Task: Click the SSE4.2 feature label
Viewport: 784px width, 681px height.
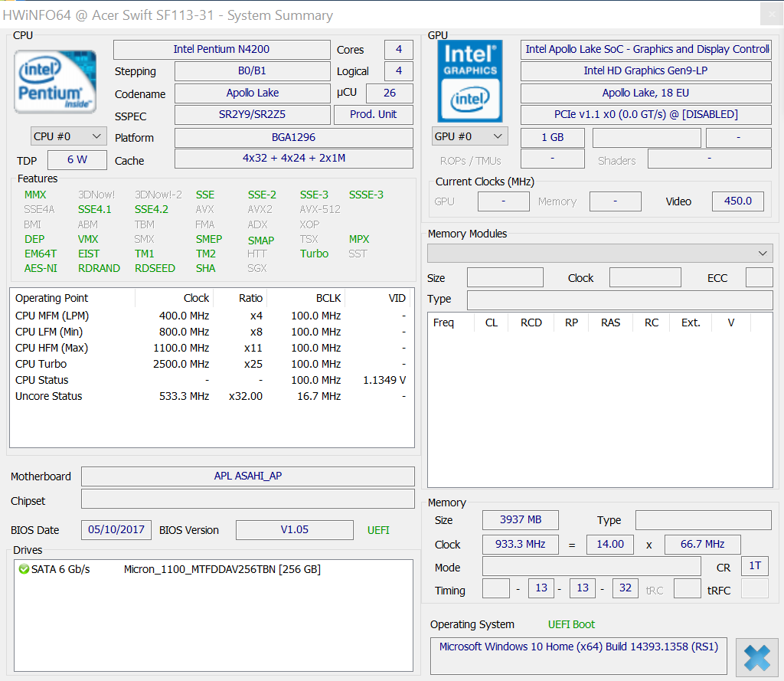Action: 152,210
